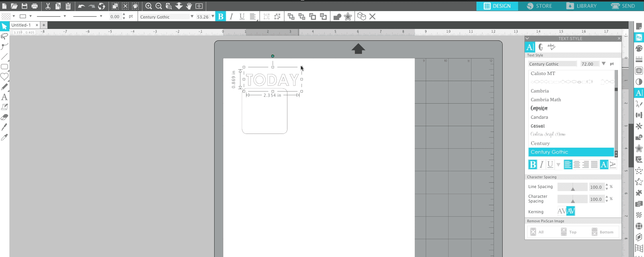Screen dimensions: 644x257
Task: Enable center text alignment in panel
Action: (x=577, y=164)
